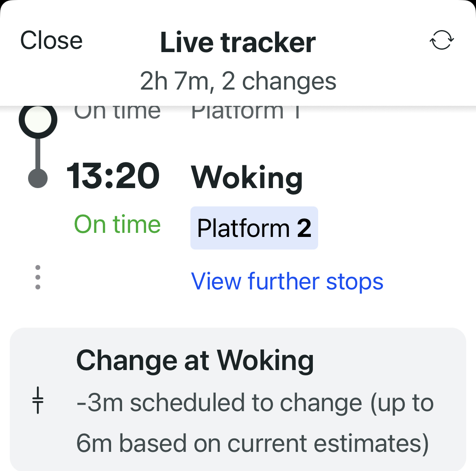The height and width of the screenshot is (471, 476).
Task: Tap the 2h 7m, 2 changes summary
Action: pos(238,81)
